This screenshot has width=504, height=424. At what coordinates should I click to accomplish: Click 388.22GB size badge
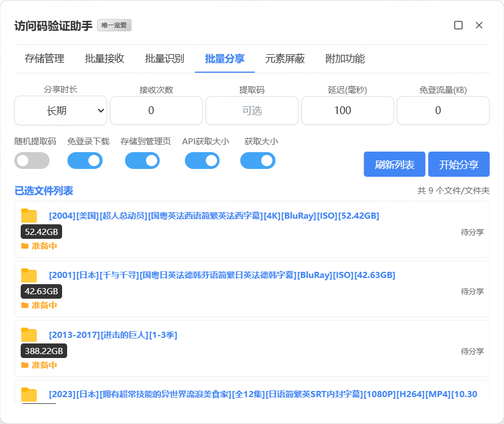44,351
